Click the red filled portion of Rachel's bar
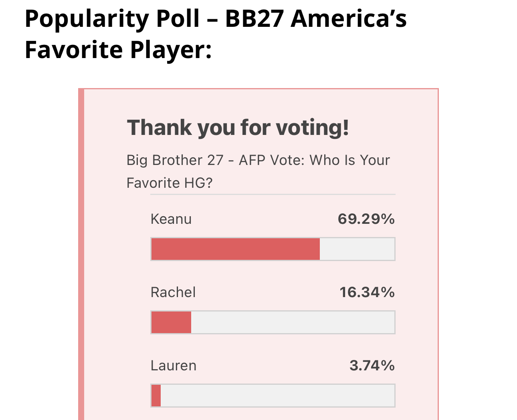The height and width of the screenshot is (420, 517). pyautogui.click(x=171, y=322)
